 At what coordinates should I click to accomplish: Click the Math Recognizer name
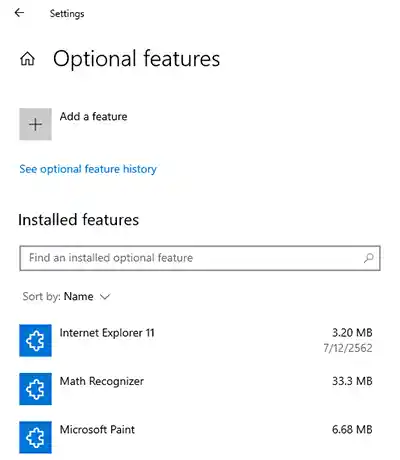102,381
